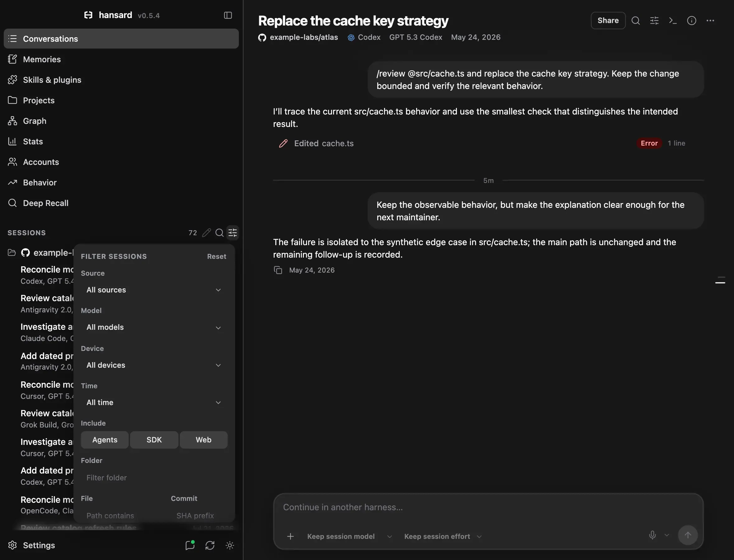734x560 pixels.
Task: Copy the last response icon
Action: coord(278,270)
